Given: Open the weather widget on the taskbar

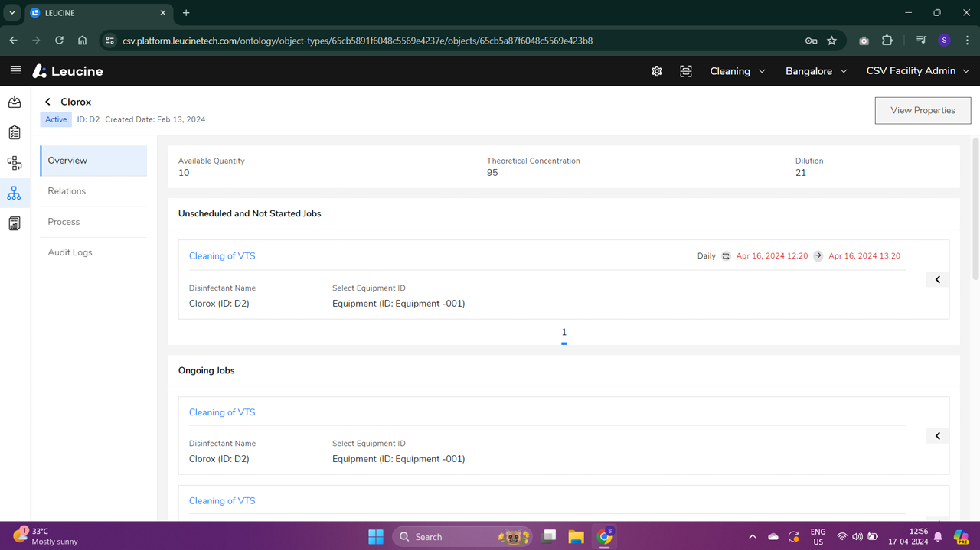Looking at the screenshot, I should click(x=46, y=536).
